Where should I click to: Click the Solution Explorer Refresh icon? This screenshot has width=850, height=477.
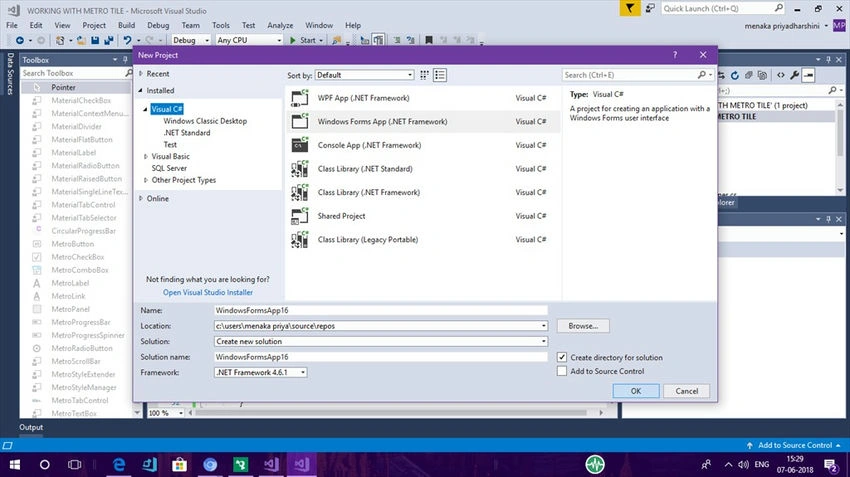pos(735,75)
